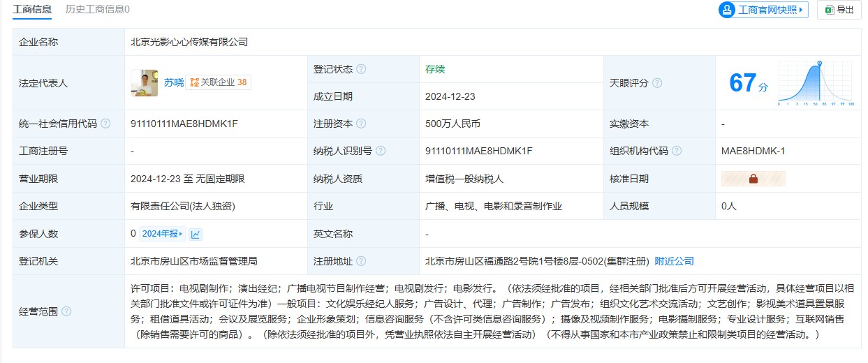868x363 pixels.
Task: Click help icon beside 注册地址
Action: (x=361, y=261)
